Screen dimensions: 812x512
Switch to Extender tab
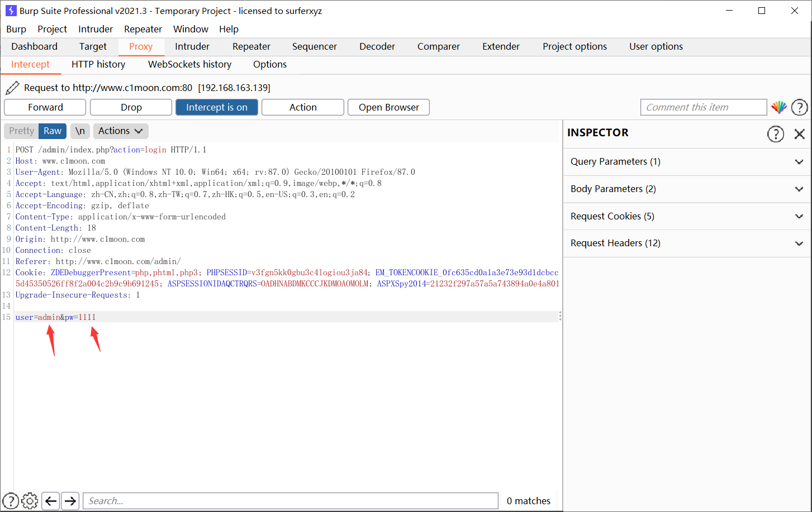[x=501, y=46]
